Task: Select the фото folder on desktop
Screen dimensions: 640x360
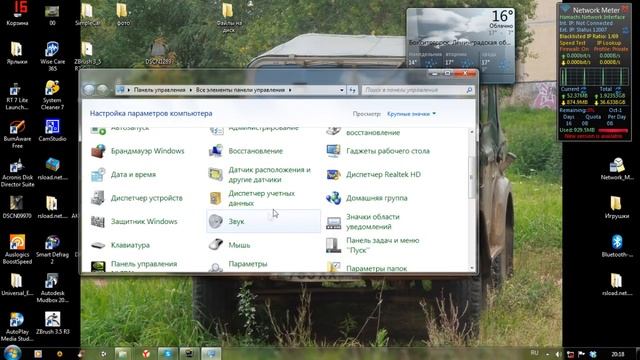Action: [x=122, y=14]
